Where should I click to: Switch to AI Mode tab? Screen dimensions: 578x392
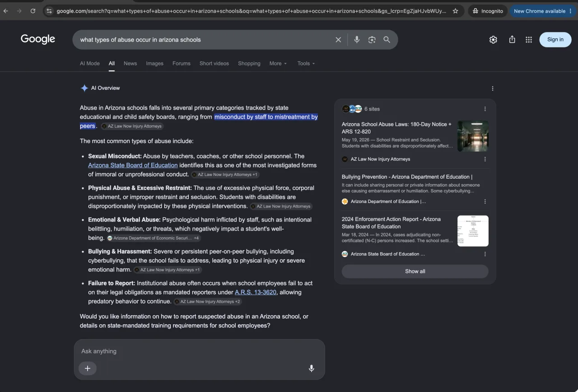[x=90, y=64]
